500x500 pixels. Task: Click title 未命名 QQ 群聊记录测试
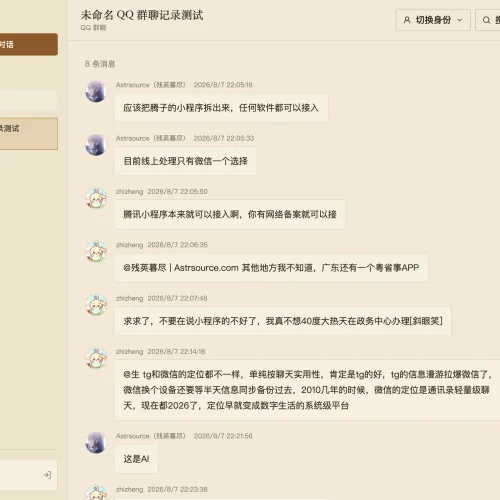coord(142,15)
